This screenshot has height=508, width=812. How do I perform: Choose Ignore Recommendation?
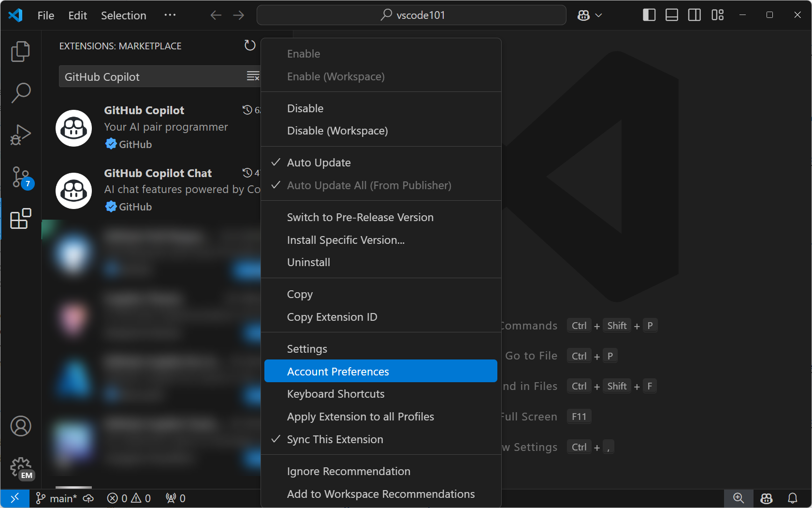point(381,471)
